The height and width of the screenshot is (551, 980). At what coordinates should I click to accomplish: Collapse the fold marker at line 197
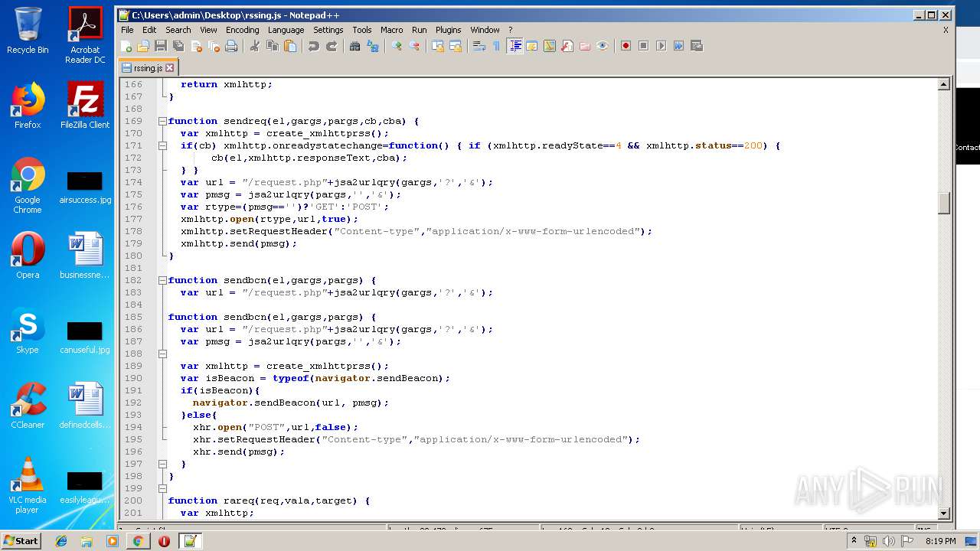pyautogui.click(x=162, y=464)
